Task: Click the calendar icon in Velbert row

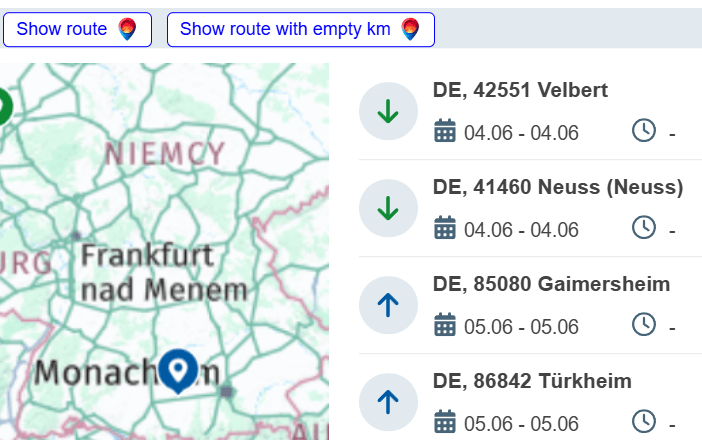Action: 445,131
